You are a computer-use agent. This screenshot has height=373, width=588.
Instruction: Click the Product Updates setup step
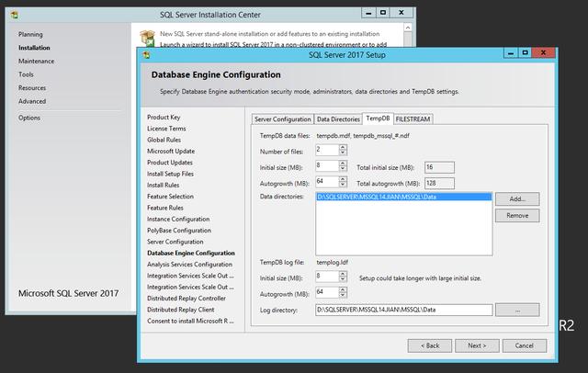point(170,163)
